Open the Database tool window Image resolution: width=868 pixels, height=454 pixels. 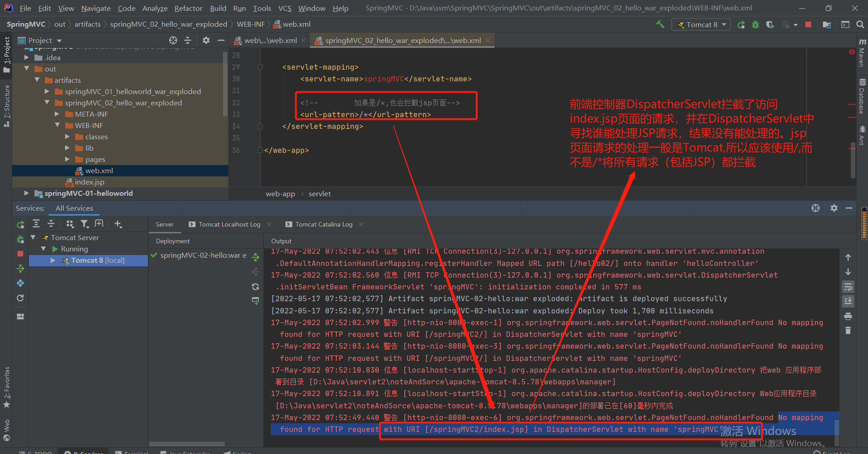point(862,96)
